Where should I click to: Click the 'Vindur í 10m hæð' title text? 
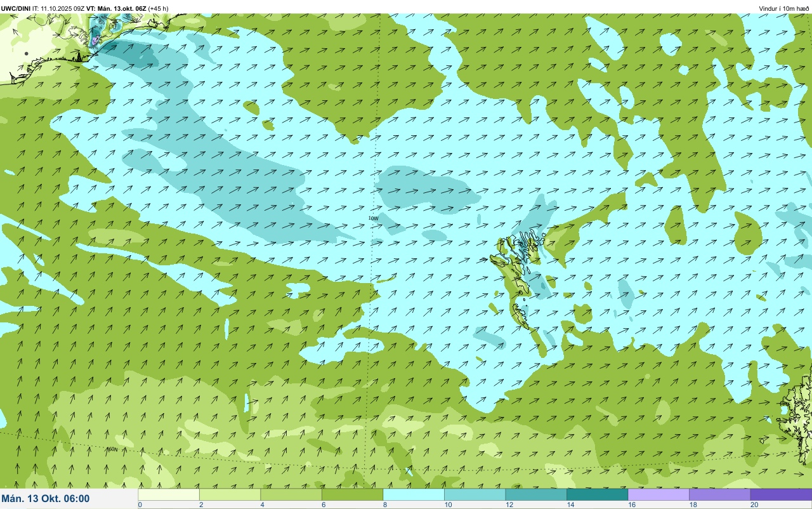coord(783,8)
